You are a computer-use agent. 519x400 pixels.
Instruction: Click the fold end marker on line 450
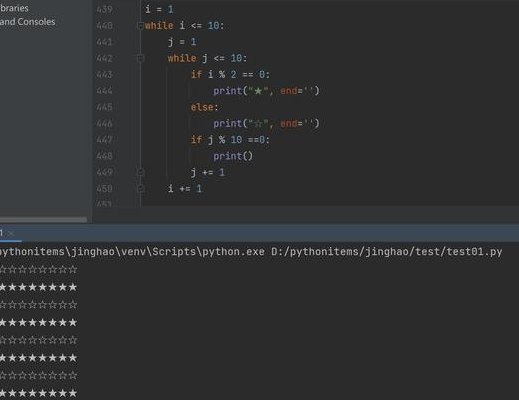[x=140, y=189]
